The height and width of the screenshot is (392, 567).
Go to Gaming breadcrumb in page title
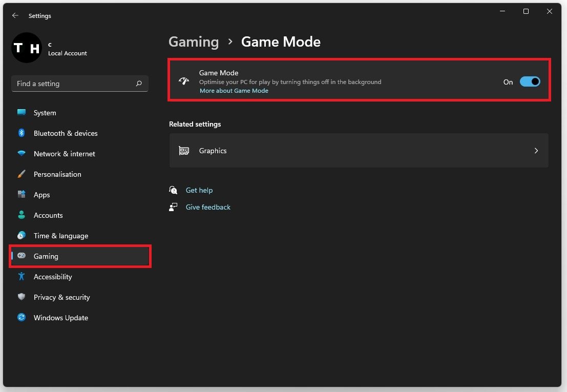click(x=194, y=42)
